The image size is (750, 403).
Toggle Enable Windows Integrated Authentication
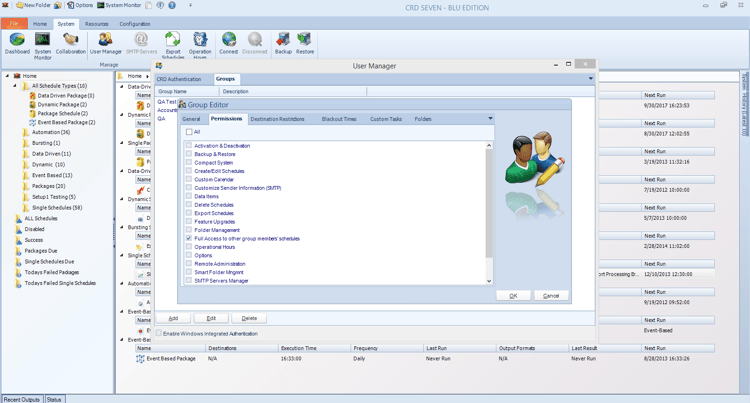click(x=159, y=333)
